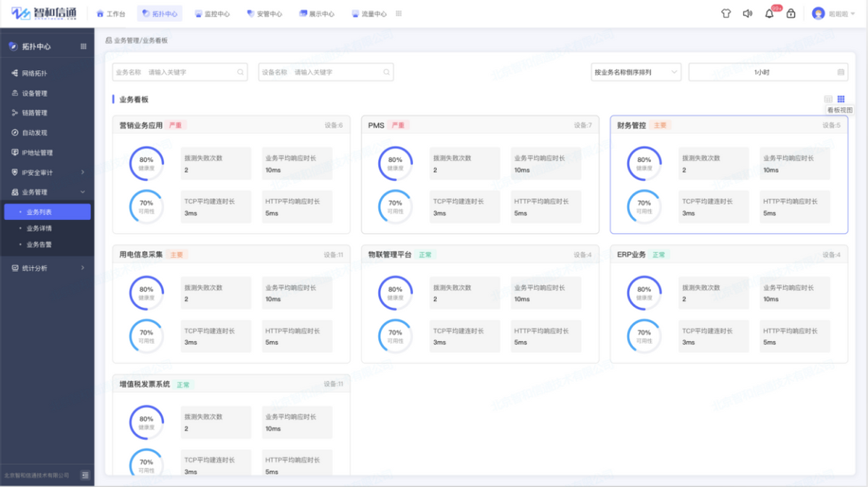Click the 设备管理 sidebar icon
This screenshot has height=487, width=868.
[x=14, y=93]
